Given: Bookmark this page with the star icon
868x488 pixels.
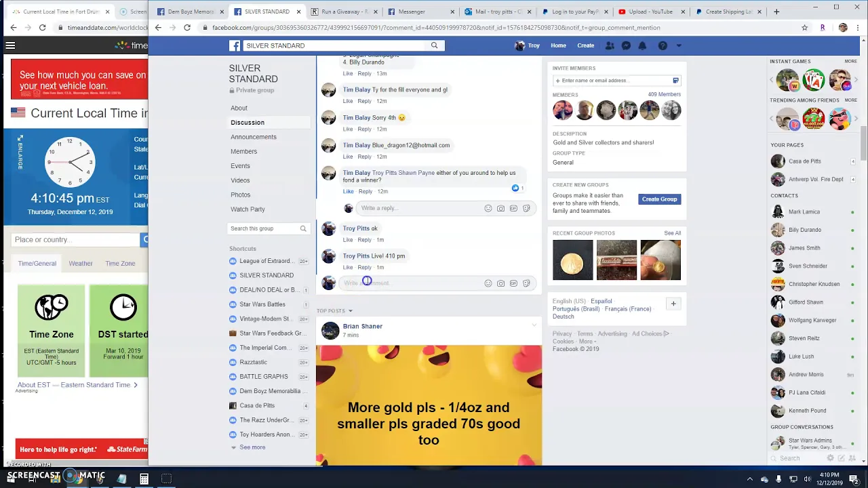Looking at the screenshot, I should pos(804,28).
